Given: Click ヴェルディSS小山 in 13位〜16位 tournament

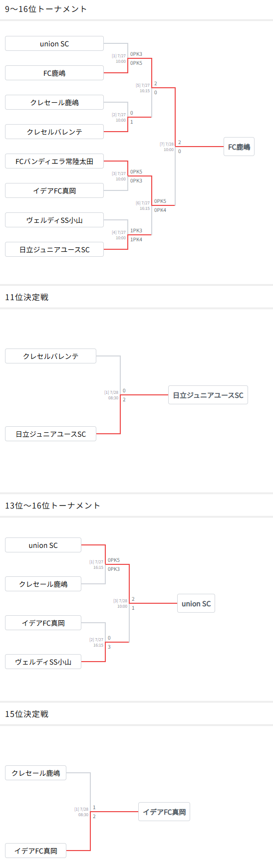Looking at the screenshot, I should [x=43, y=662].
